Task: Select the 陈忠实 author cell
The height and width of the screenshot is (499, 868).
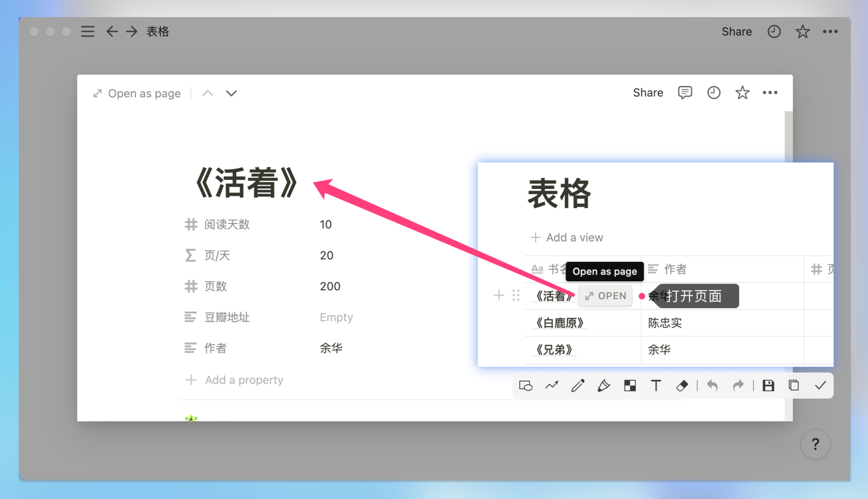Action: (723, 323)
